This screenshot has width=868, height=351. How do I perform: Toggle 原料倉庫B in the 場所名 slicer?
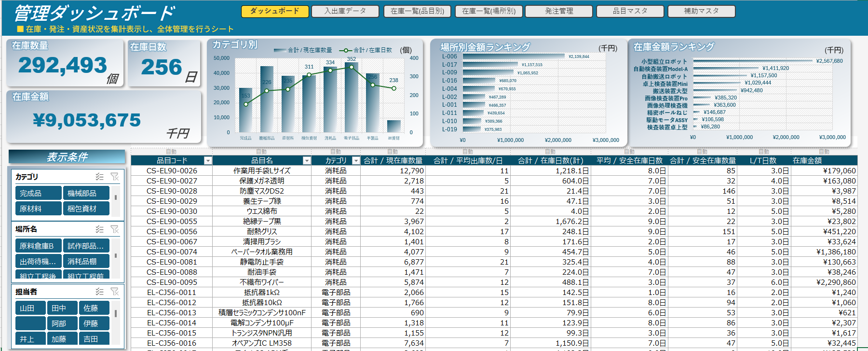pos(39,246)
